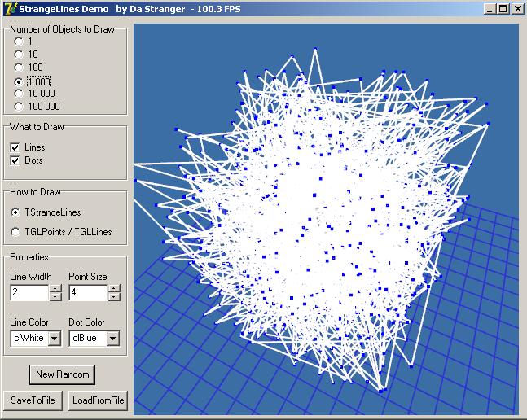Select 1 object radio button
The image size is (527, 420).
coord(19,42)
